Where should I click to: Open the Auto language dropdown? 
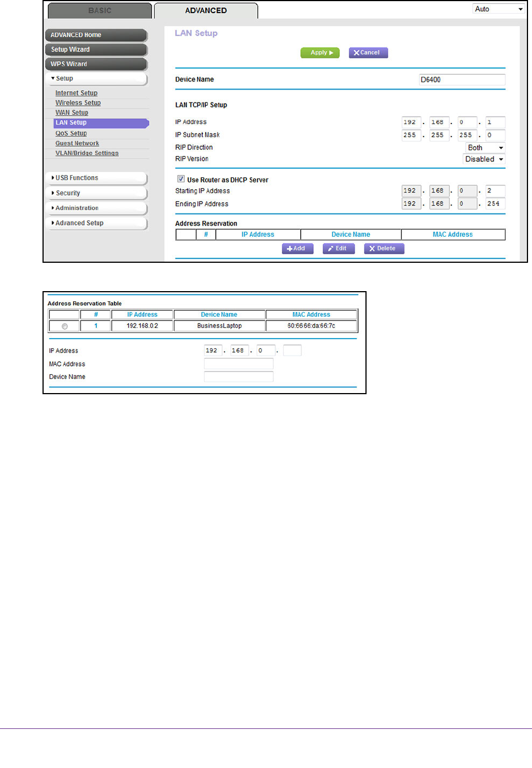click(499, 8)
